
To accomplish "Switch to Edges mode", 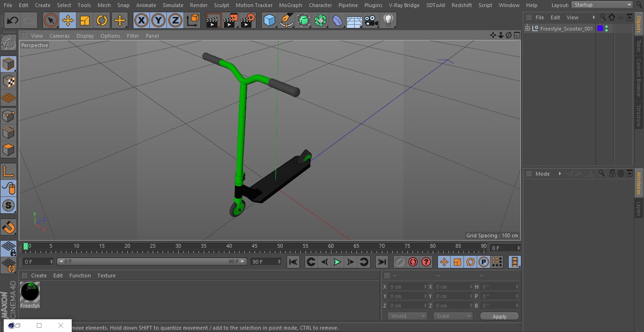I will click(8, 133).
